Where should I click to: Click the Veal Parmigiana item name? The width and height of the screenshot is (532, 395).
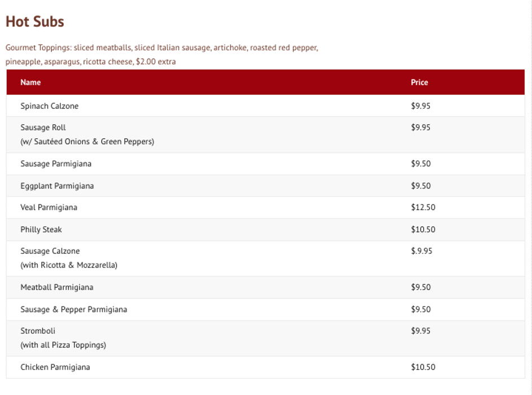point(49,208)
